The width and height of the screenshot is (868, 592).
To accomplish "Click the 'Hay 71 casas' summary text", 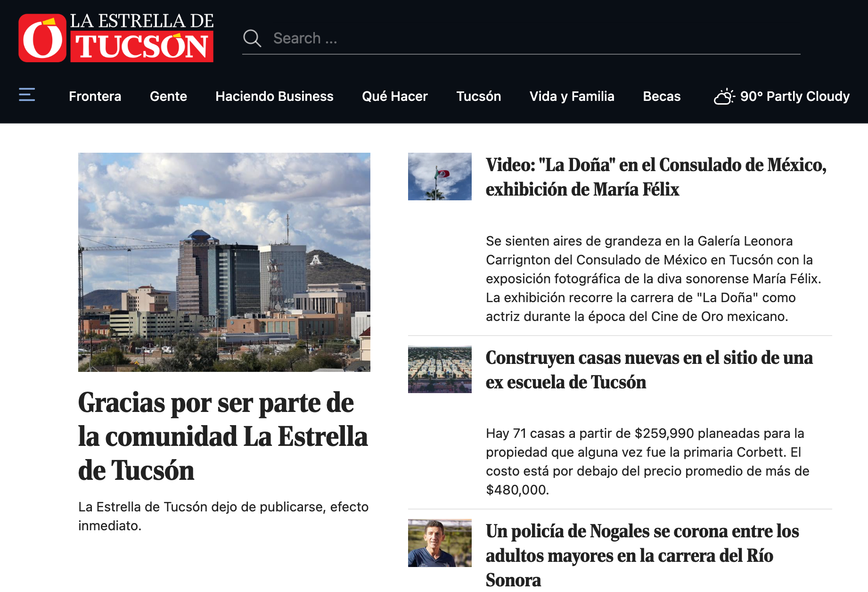I will click(647, 461).
